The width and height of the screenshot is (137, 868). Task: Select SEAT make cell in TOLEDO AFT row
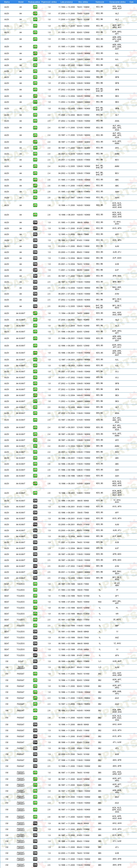[7, 596]
